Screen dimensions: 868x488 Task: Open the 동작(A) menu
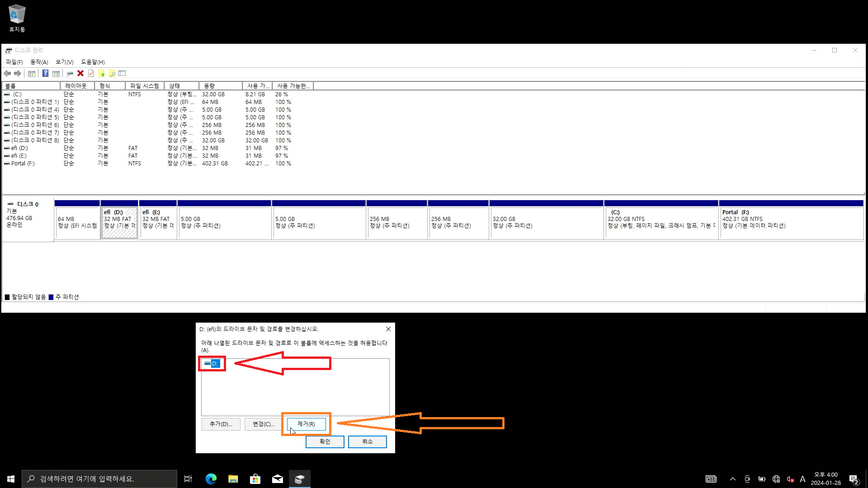click(39, 62)
